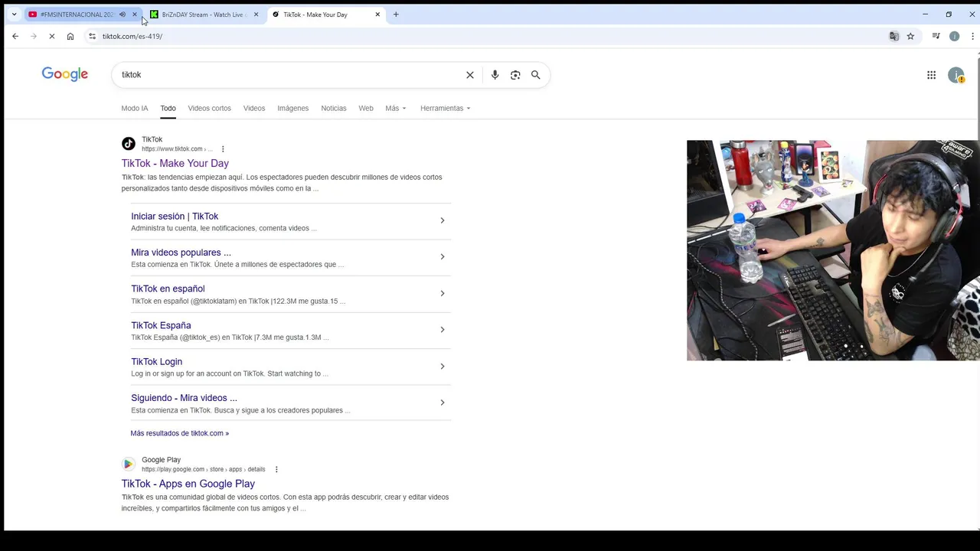Screen dimensions: 980x551
Task: Open the Google apps grid
Action: [x=931, y=75]
